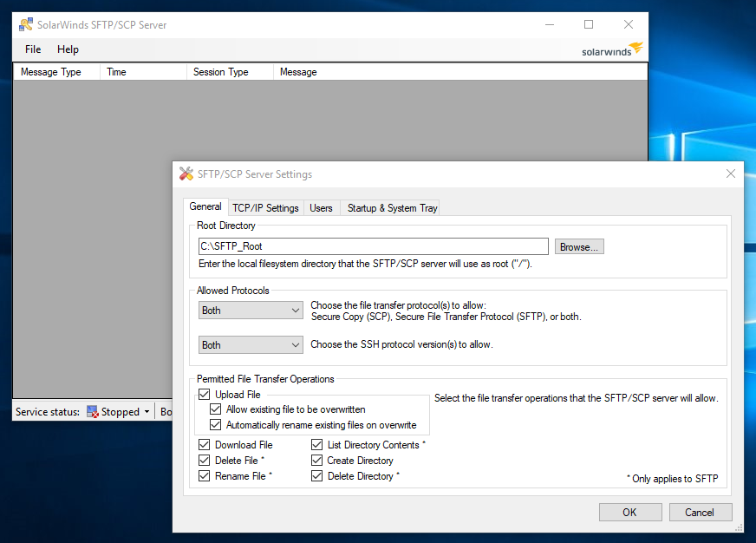
Task: Switch to the TCP/IP Settings tab
Action: tap(265, 208)
